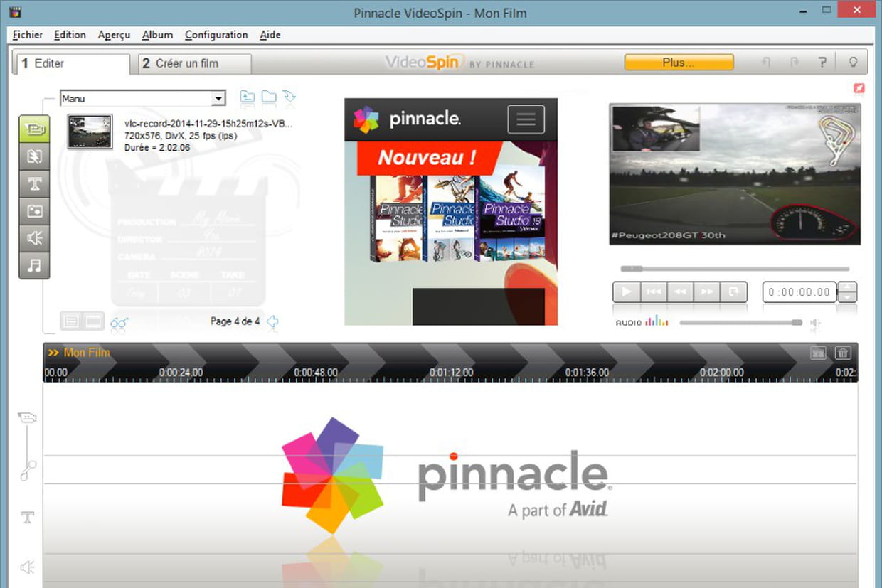Click the "Page 4 de 4" label

click(235, 321)
